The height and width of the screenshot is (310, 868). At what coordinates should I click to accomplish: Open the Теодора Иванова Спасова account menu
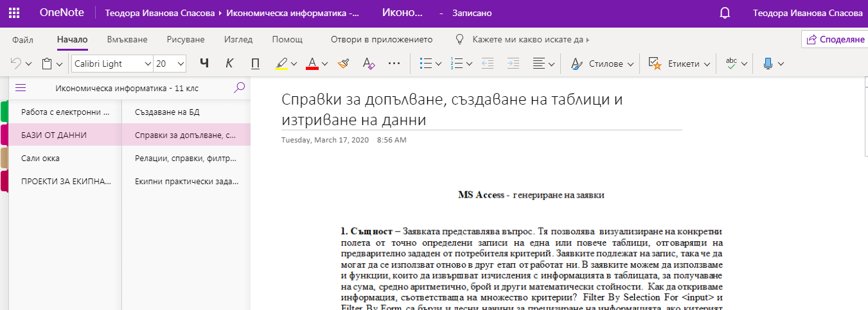click(x=808, y=13)
